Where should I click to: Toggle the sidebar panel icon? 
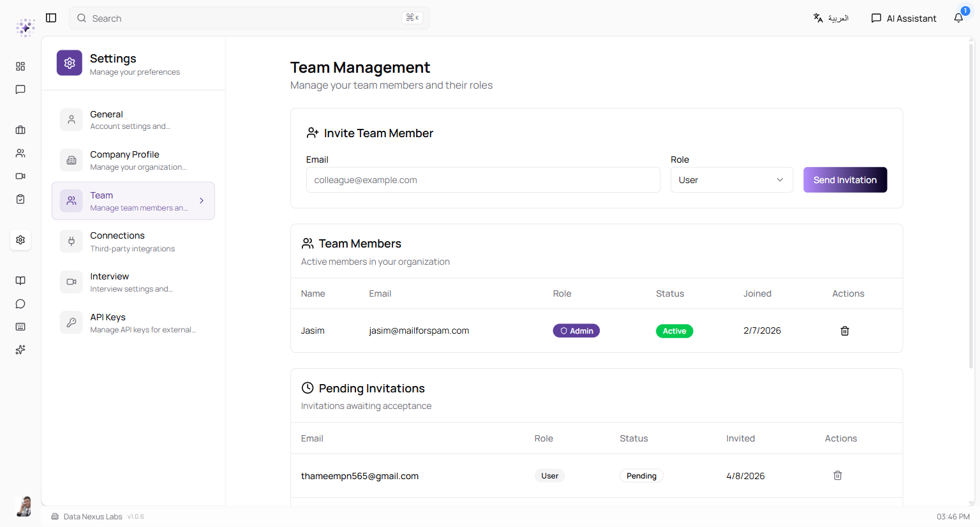pyautogui.click(x=51, y=18)
